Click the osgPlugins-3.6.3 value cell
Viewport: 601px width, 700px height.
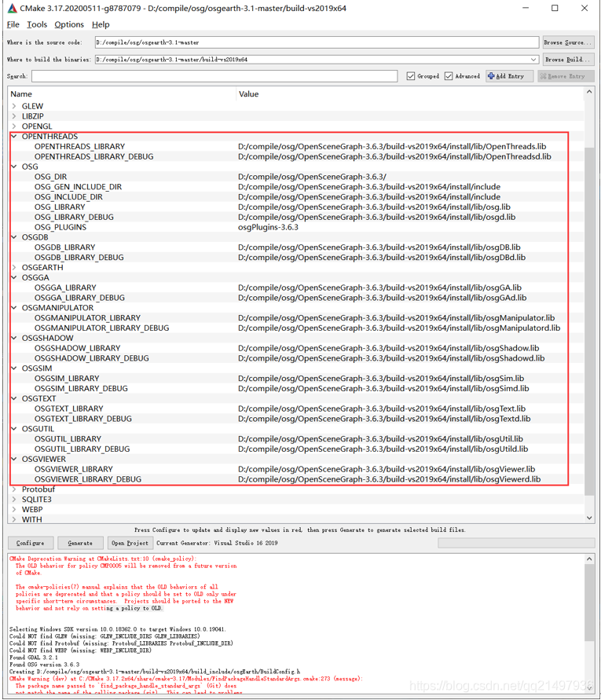tap(268, 227)
